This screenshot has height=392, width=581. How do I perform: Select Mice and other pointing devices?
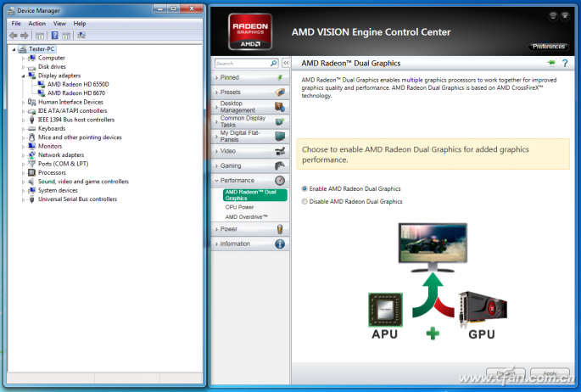(80, 137)
